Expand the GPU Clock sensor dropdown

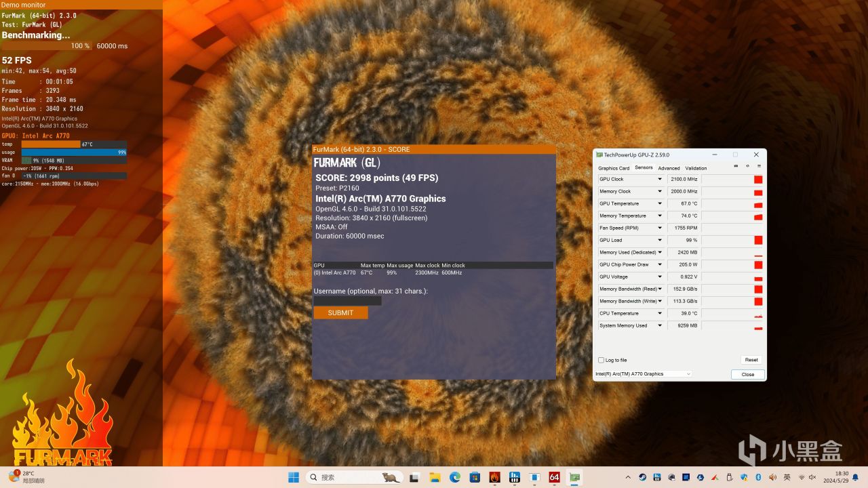pyautogui.click(x=659, y=180)
